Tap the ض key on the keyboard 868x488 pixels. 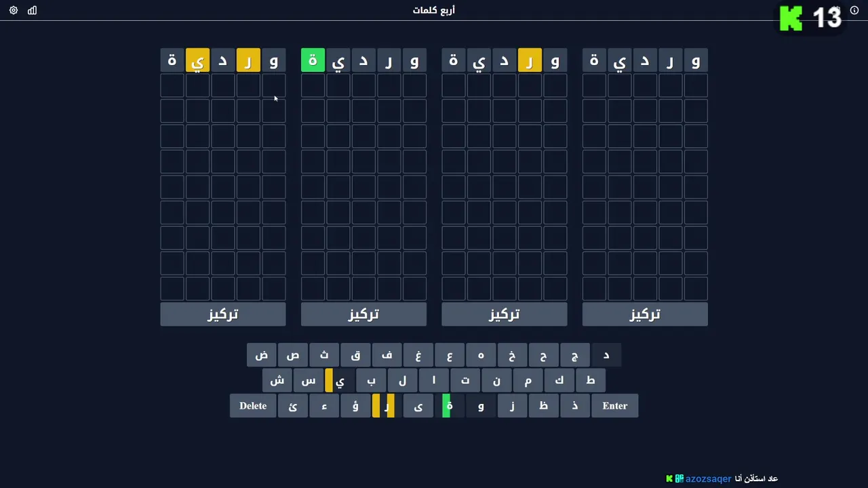pyautogui.click(x=262, y=355)
